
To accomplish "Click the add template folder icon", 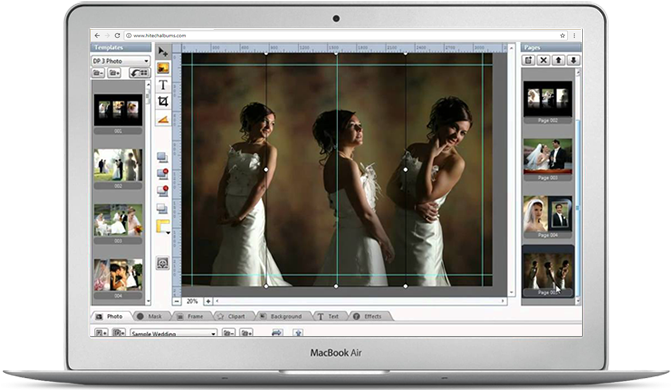I will 115,73.
